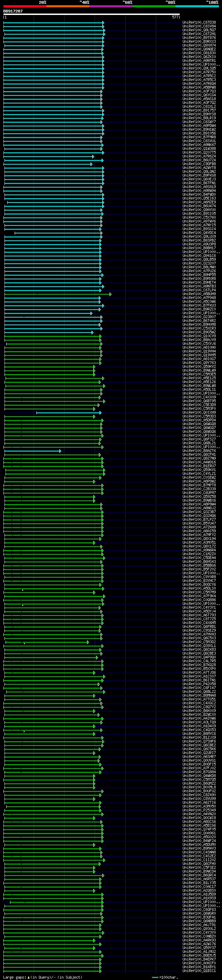Select hit label UniRef100_A7R6Z4
This screenshot has width=222, height=980.
click(199, 156)
